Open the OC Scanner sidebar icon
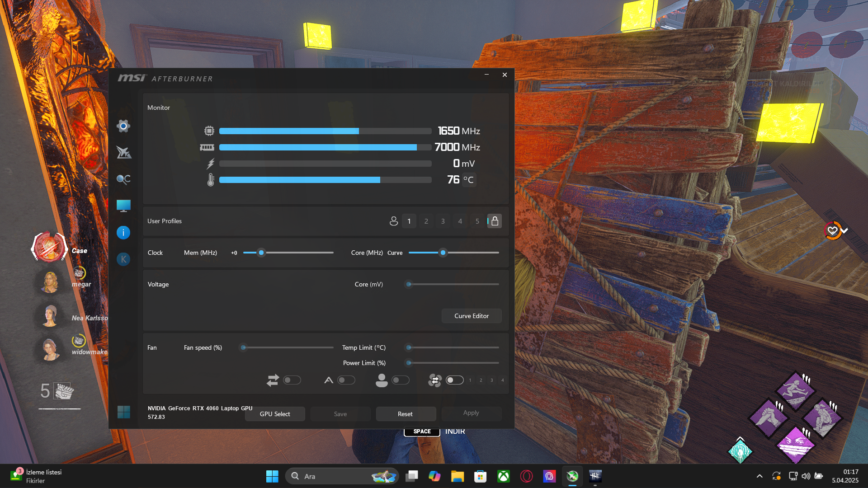This screenshot has height=488, width=868. (123, 179)
